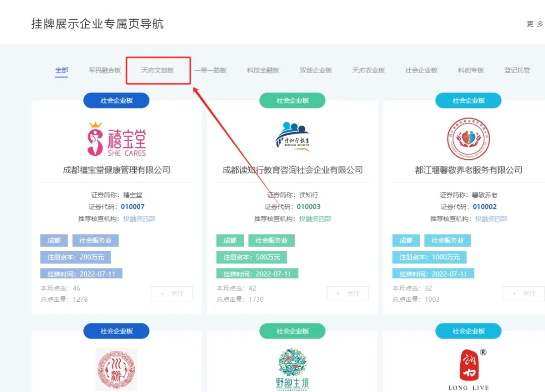Open 都江堰馨敬养老服务有限公司 page
545x392 pixels.
pyautogui.click(x=468, y=170)
